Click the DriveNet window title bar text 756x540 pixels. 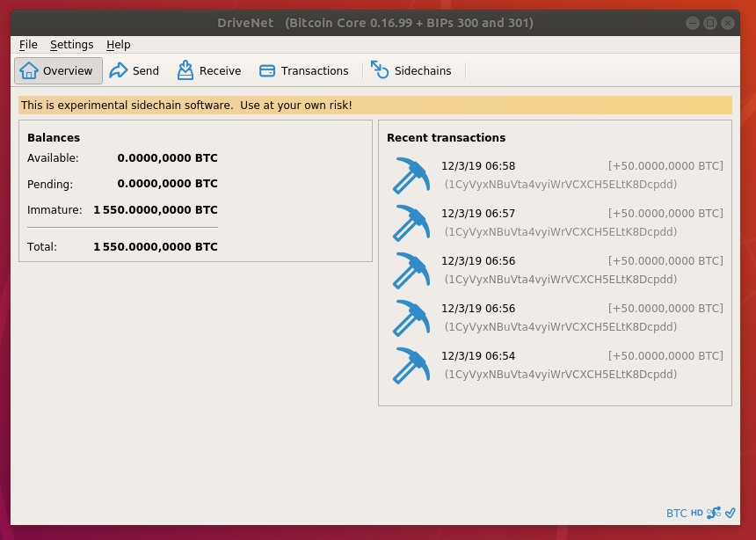pyautogui.click(x=375, y=23)
